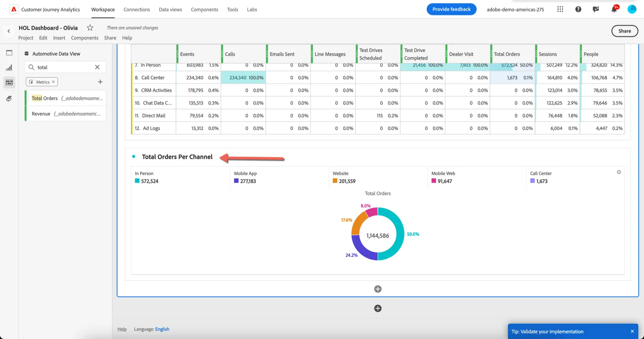The height and width of the screenshot is (339, 644).
Task: Click the English language link
Action: point(162,329)
